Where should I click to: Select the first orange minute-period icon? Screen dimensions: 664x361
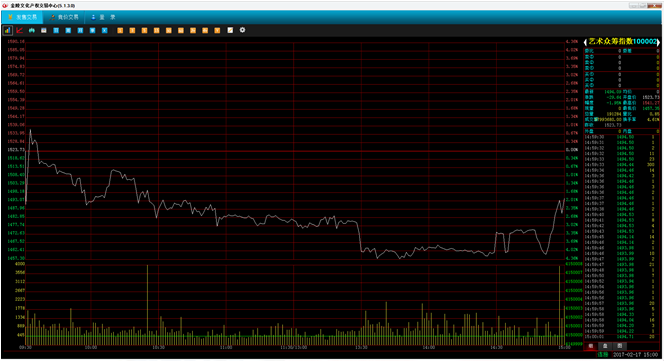120,30
